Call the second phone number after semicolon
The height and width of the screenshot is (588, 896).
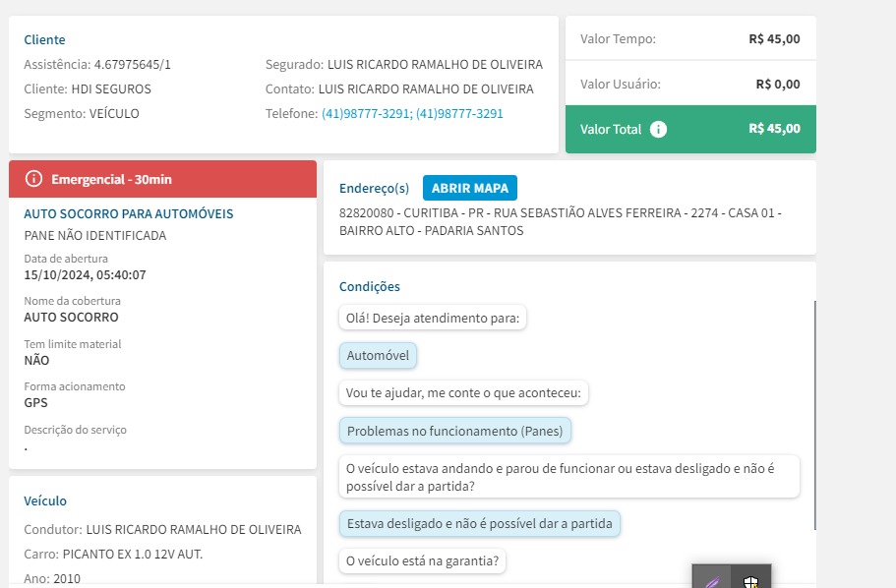click(x=459, y=114)
